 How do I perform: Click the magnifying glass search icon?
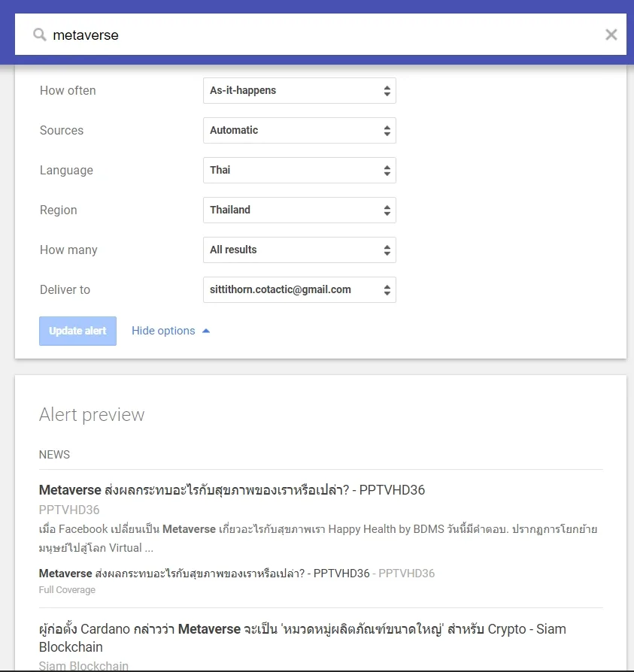point(40,34)
